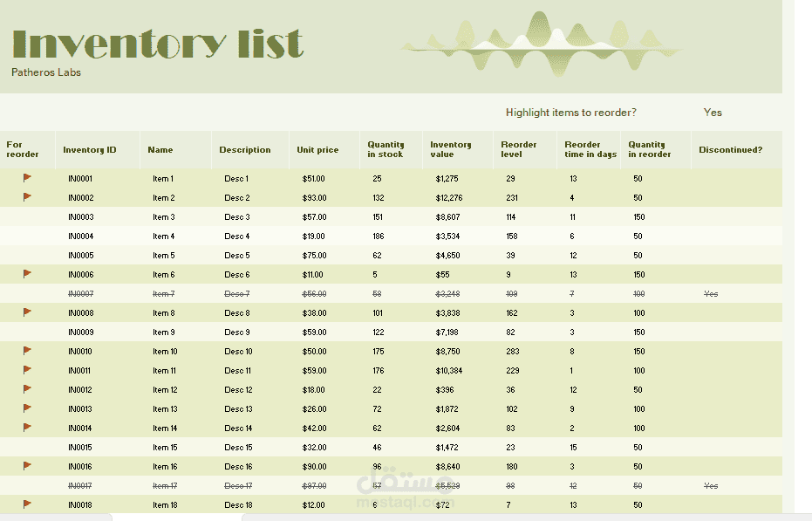Click the reorder flag next to IN0001

pos(27,178)
